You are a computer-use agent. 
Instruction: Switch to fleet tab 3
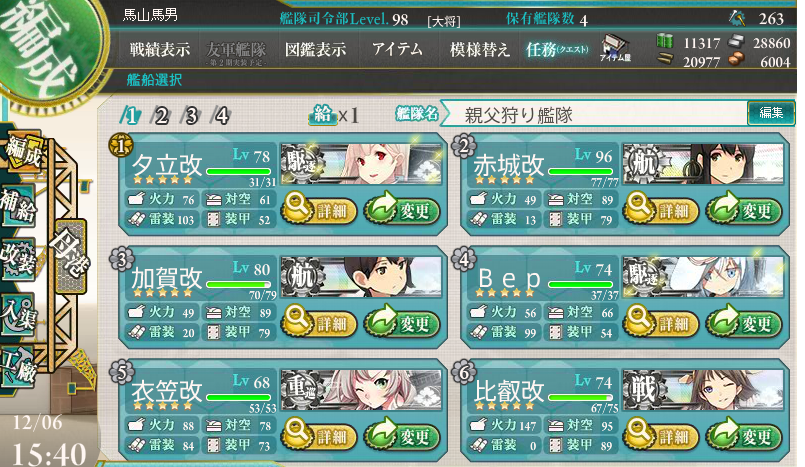click(191, 116)
